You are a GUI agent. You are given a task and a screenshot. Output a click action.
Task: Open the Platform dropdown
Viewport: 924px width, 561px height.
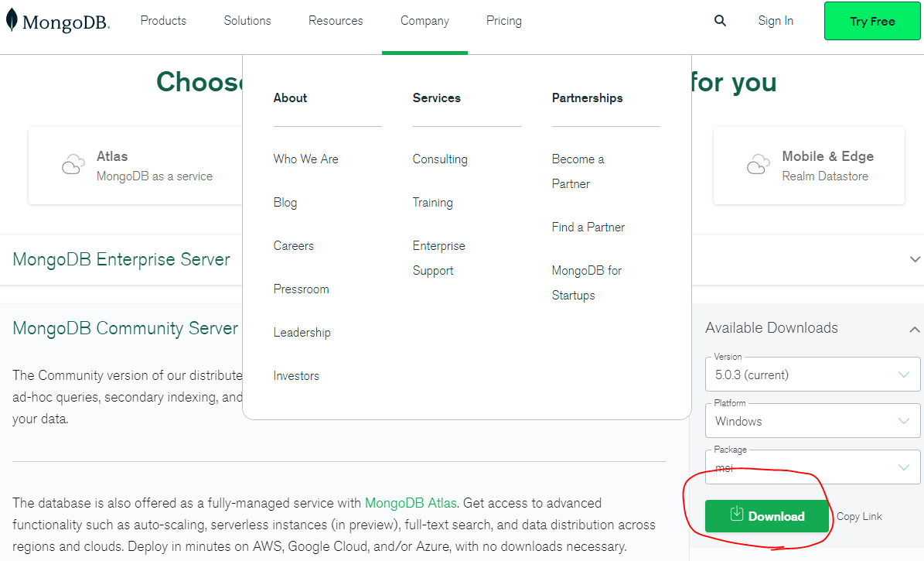point(813,421)
